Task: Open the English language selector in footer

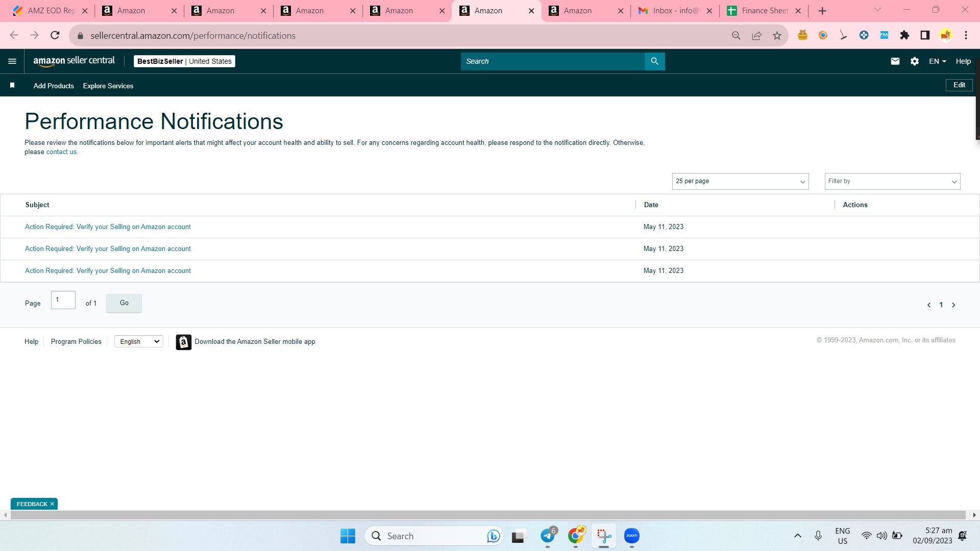Action: 139,342
